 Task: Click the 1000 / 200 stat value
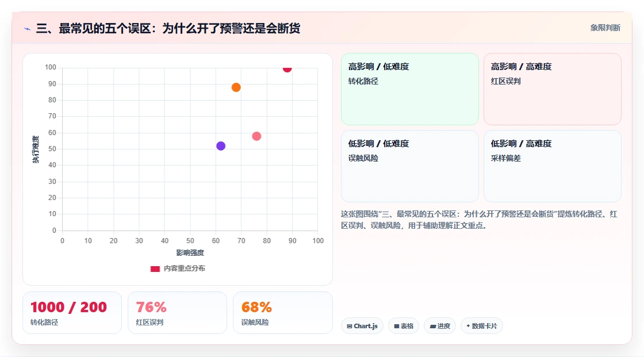[x=68, y=307]
